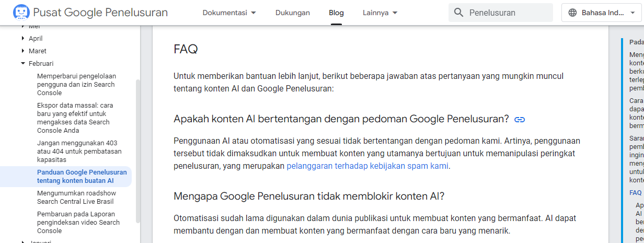Image resolution: width=644 pixels, height=243 pixels.
Task: Select 'Panduan Google Penelusuran tentang konten buatan AI'
Action: pos(82,176)
